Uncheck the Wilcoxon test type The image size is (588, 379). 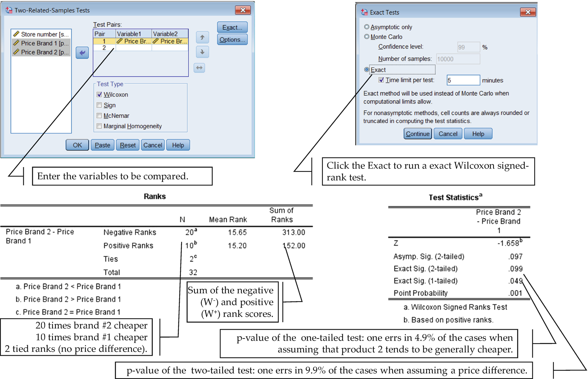[99, 95]
